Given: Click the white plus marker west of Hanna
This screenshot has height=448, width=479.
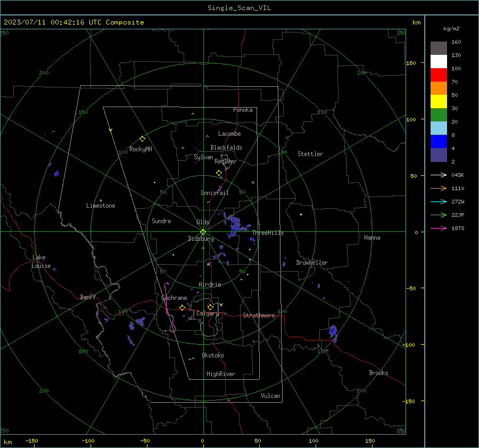Looking at the screenshot, I should point(301,214).
